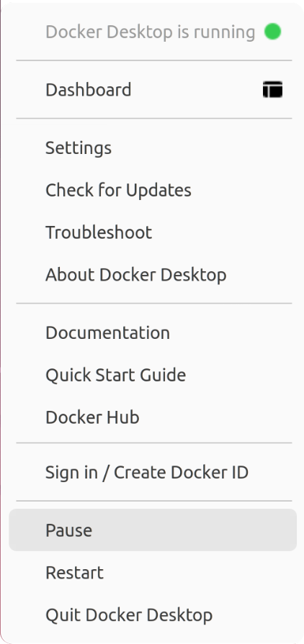Click the green running status dot
The width and height of the screenshot is (304, 644).
click(272, 32)
